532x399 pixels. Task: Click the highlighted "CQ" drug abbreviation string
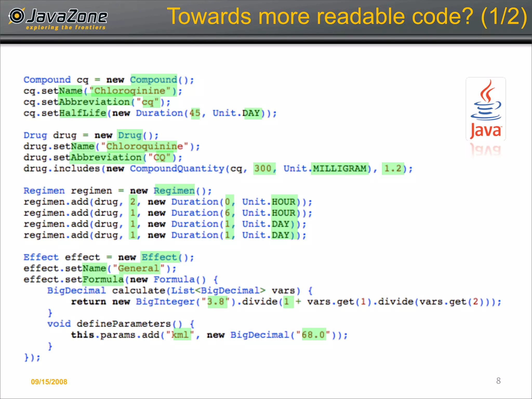(x=159, y=157)
